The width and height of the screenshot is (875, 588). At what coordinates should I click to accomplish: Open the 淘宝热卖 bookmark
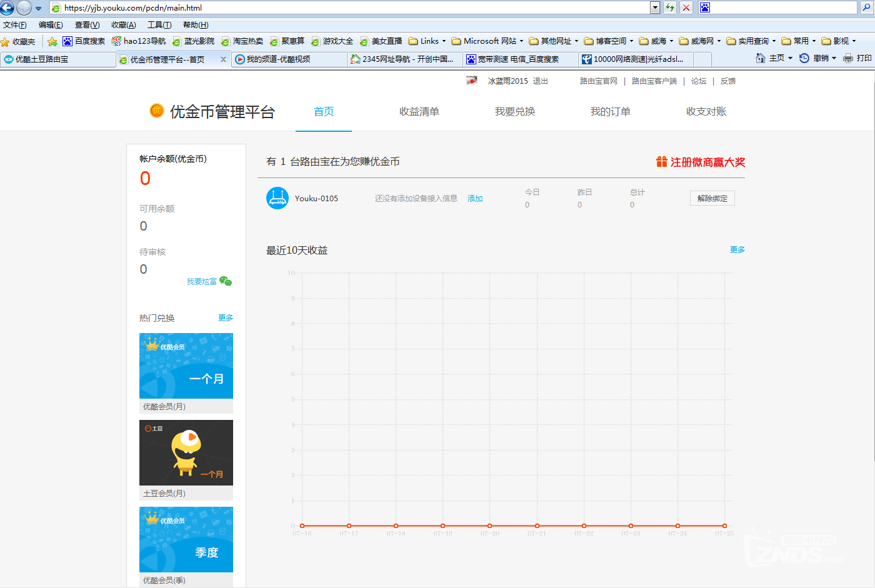[242, 41]
